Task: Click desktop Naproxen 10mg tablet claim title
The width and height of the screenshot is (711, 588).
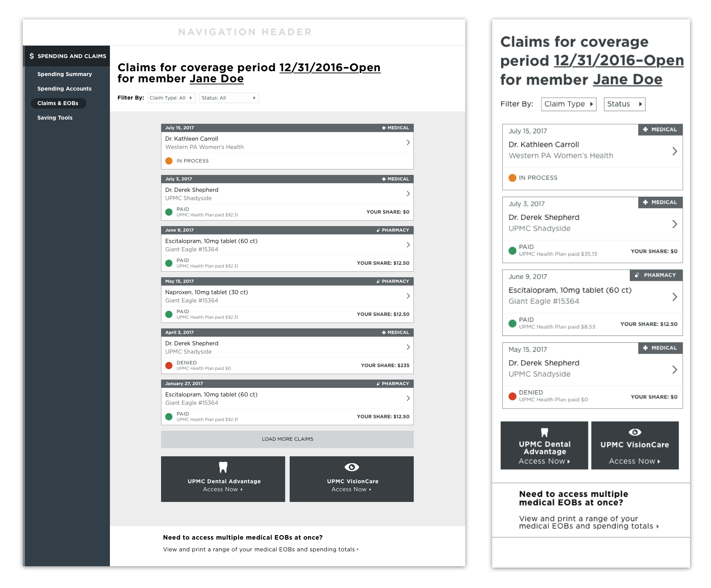Action: coord(206,292)
